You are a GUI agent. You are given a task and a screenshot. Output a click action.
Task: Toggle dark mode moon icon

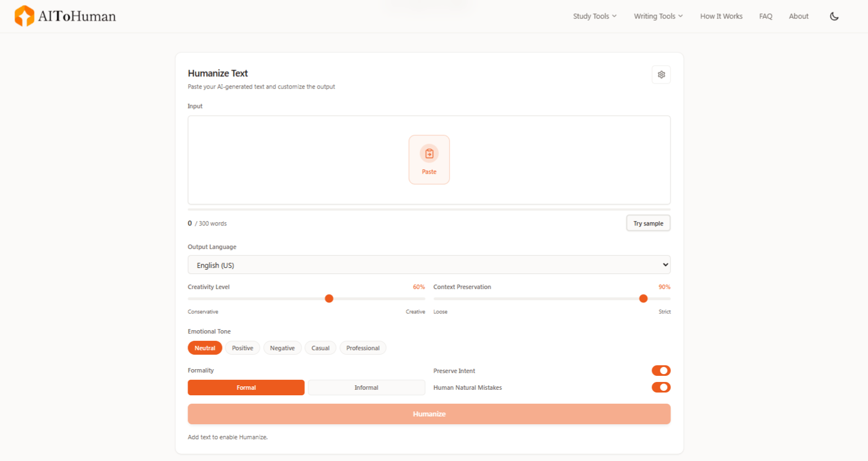click(x=834, y=16)
